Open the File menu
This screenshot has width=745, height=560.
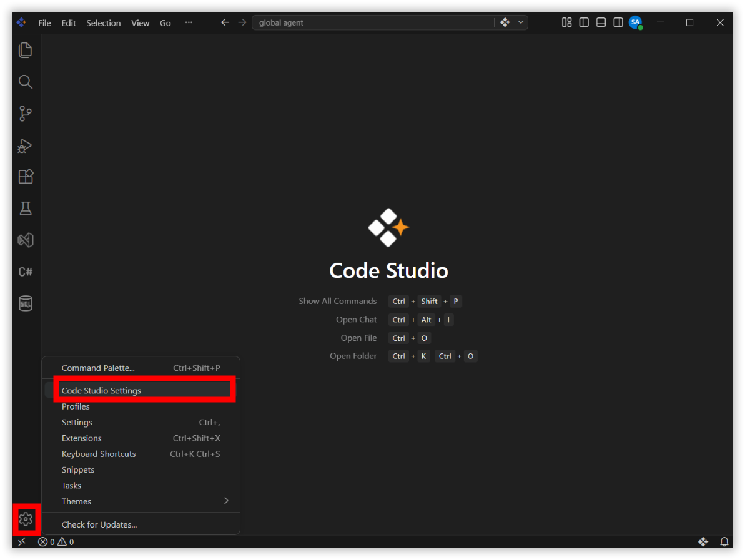click(x=45, y=23)
